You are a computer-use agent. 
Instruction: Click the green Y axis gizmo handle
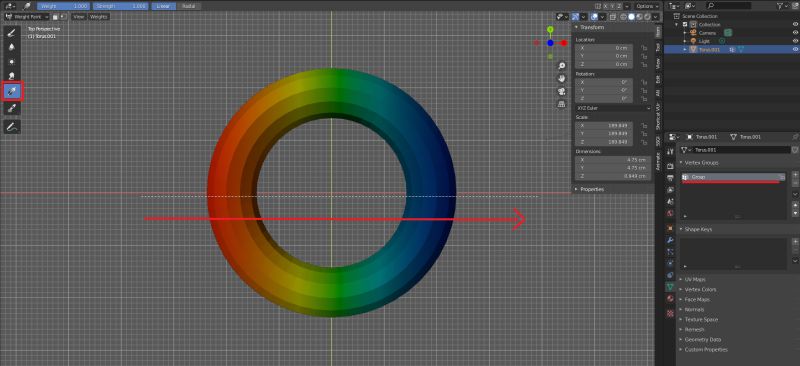pyautogui.click(x=550, y=30)
